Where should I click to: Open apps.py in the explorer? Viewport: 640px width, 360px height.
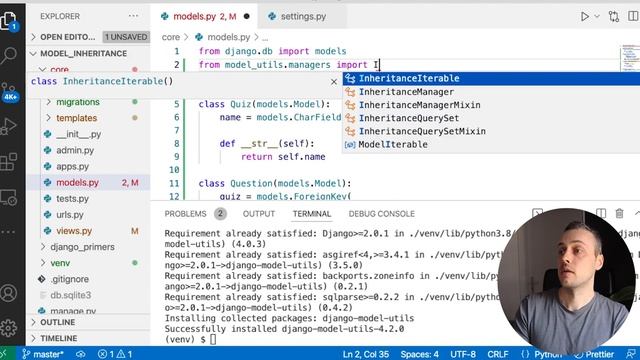click(x=72, y=167)
